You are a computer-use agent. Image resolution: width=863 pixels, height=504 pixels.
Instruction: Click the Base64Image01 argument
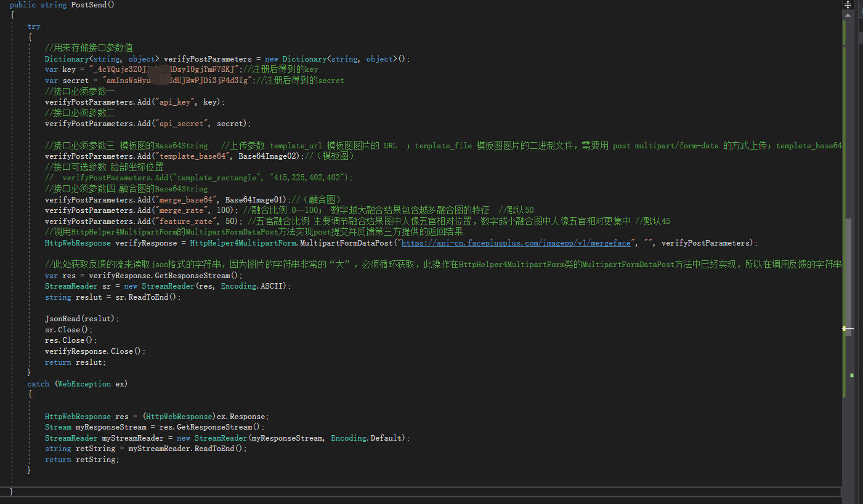[254, 200]
